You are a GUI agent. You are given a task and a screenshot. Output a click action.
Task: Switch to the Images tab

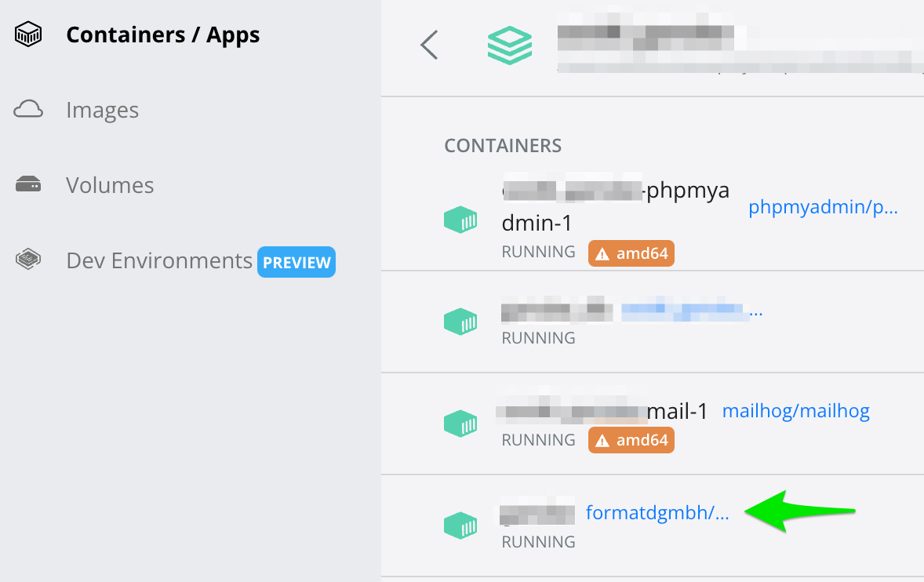(103, 109)
